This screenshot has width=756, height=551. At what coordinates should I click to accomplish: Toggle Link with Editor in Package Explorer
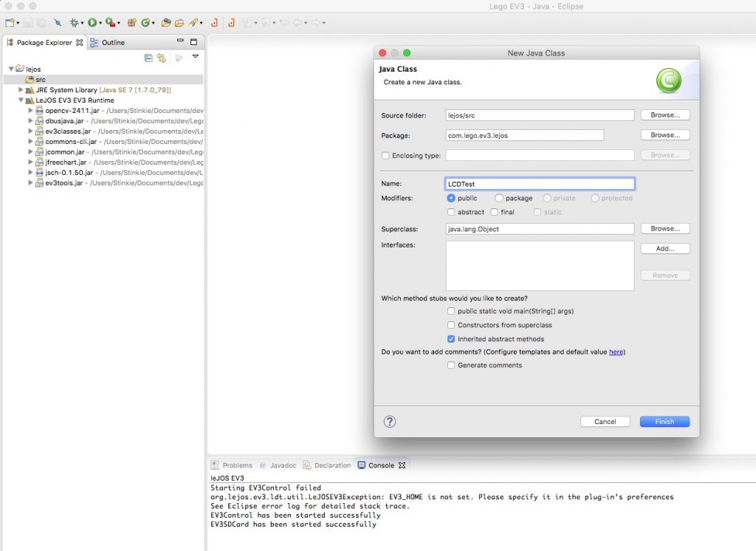point(162,58)
